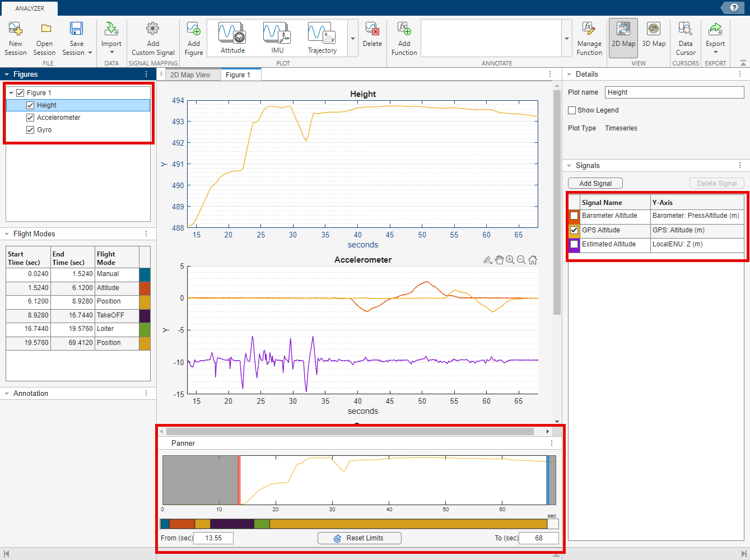750x560 pixels.
Task: Insert an IMU plot
Action: [277, 38]
